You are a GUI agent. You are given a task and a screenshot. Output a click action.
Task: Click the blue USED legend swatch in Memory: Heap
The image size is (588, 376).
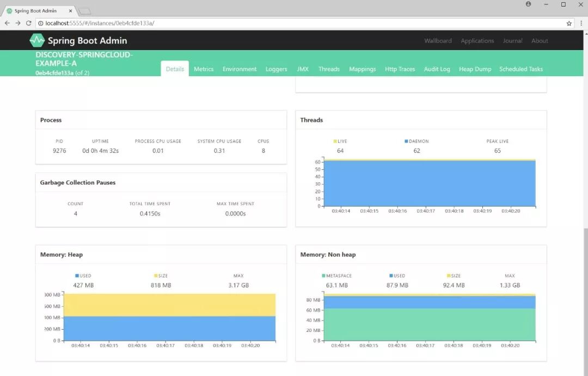point(77,276)
